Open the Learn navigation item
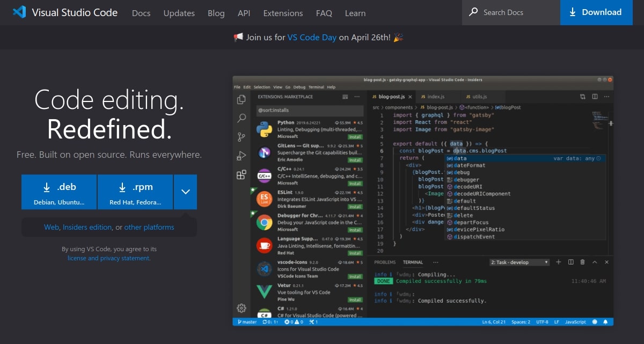644x344 pixels. pos(355,13)
